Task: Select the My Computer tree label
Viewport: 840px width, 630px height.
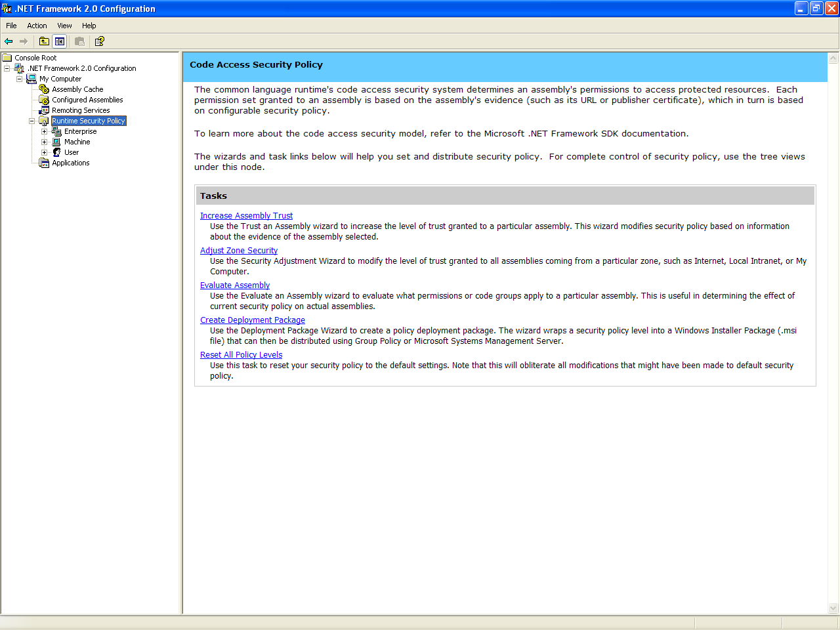Action: click(60, 79)
